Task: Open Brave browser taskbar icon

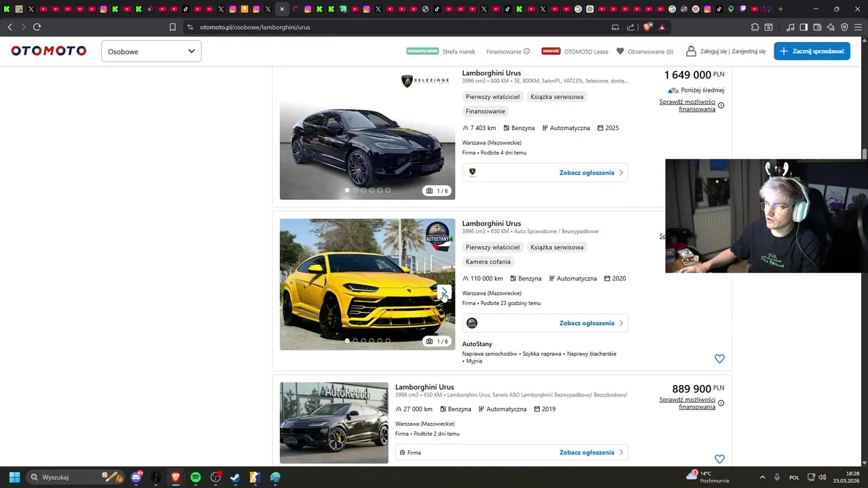Action: click(176, 477)
